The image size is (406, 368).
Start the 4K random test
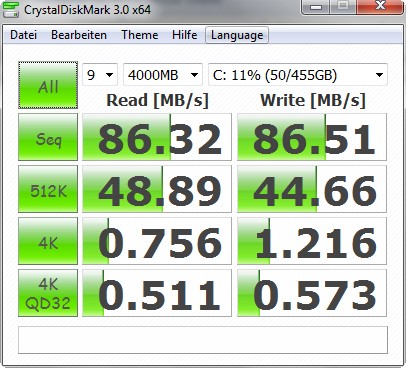point(48,241)
